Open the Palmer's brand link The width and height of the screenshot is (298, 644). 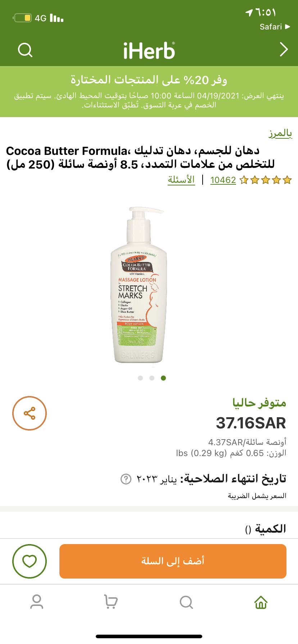280,134
